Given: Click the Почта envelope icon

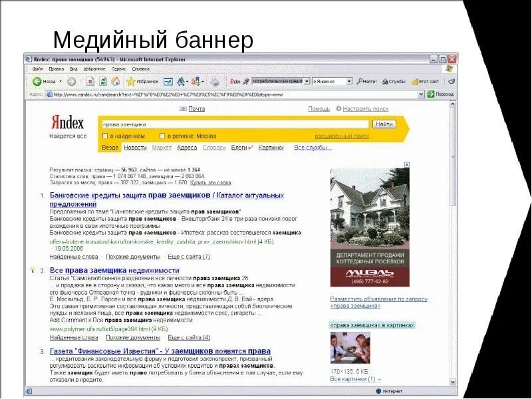Looking at the screenshot, I should pyautogui.click(x=184, y=108).
